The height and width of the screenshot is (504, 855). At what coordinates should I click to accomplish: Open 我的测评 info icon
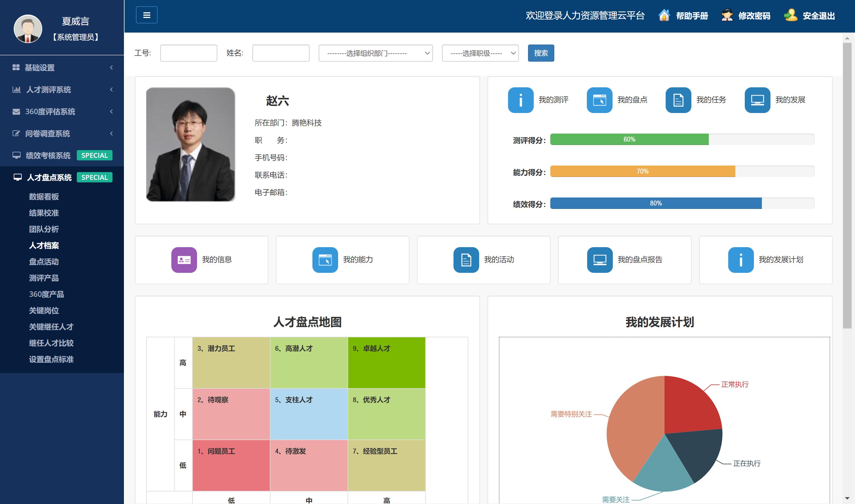tap(520, 100)
